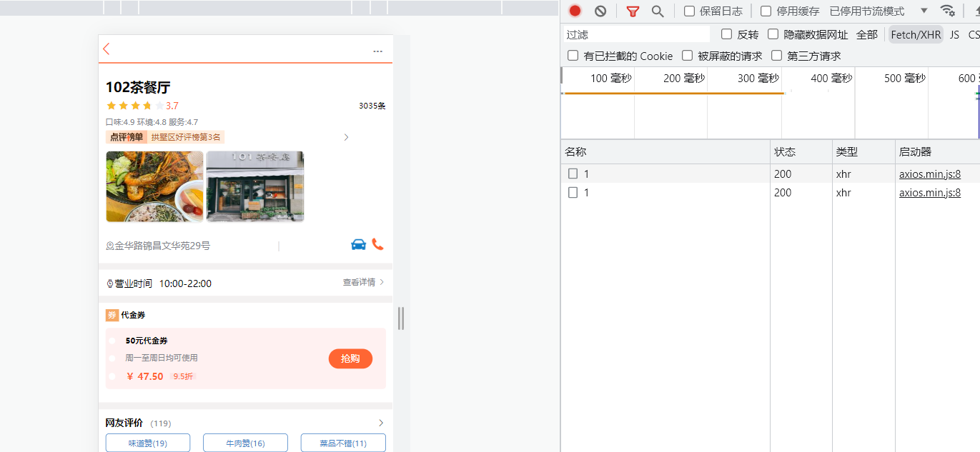The width and height of the screenshot is (980, 452).
Task: Open network conditions wifi icon
Action: 947,11
